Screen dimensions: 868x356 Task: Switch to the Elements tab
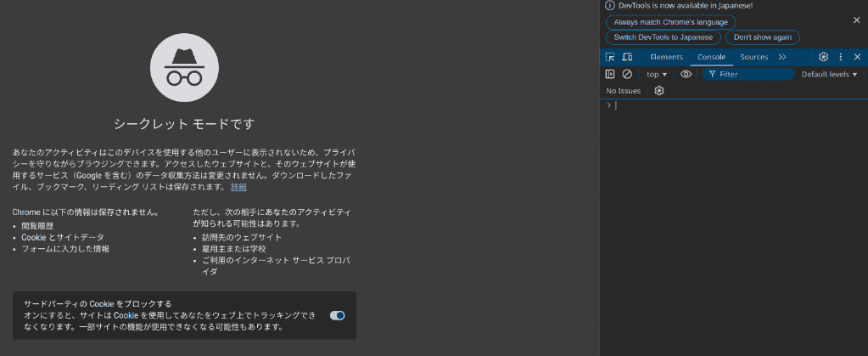(667, 57)
